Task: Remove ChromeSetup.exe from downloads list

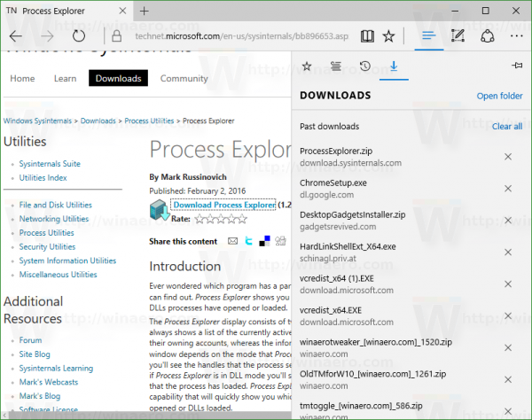Action: pos(508,189)
